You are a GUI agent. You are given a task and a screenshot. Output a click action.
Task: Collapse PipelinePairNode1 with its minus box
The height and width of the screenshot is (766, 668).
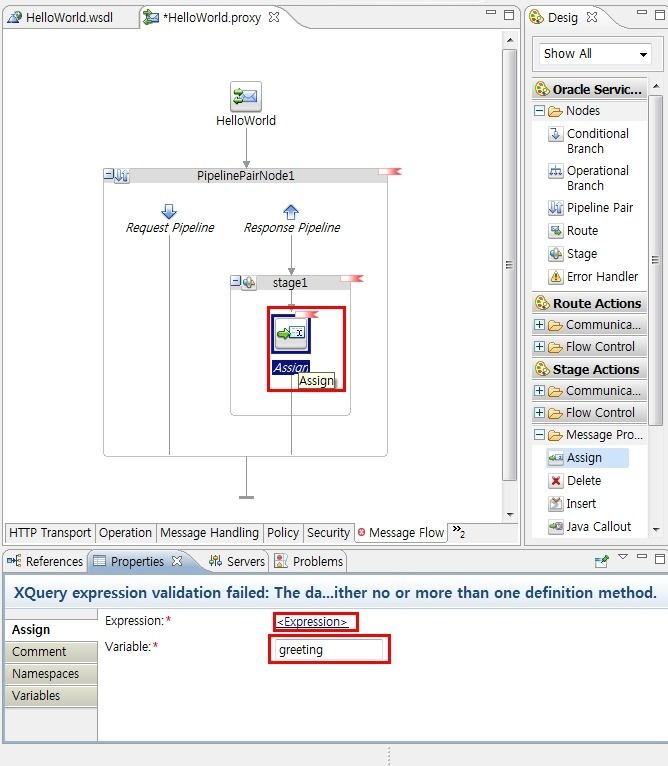pyautogui.click(x=108, y=173)
